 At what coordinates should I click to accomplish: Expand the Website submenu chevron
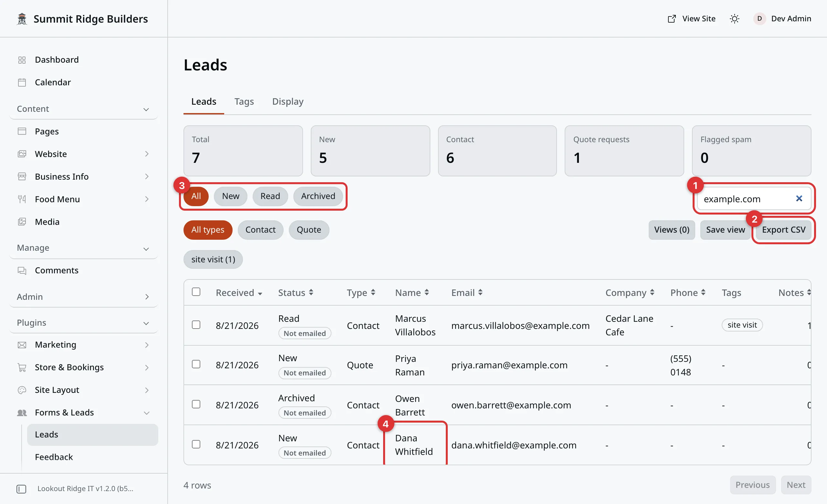(147, 154)
